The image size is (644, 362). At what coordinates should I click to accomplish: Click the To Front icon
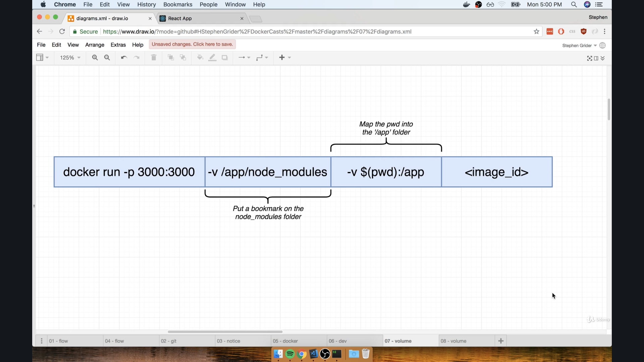click(x=171, y=57)
